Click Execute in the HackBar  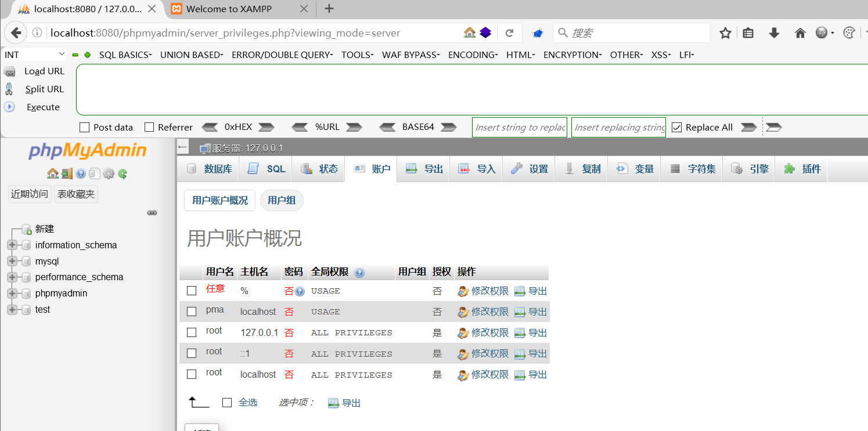pyautogui.click(x=43, y=107)
